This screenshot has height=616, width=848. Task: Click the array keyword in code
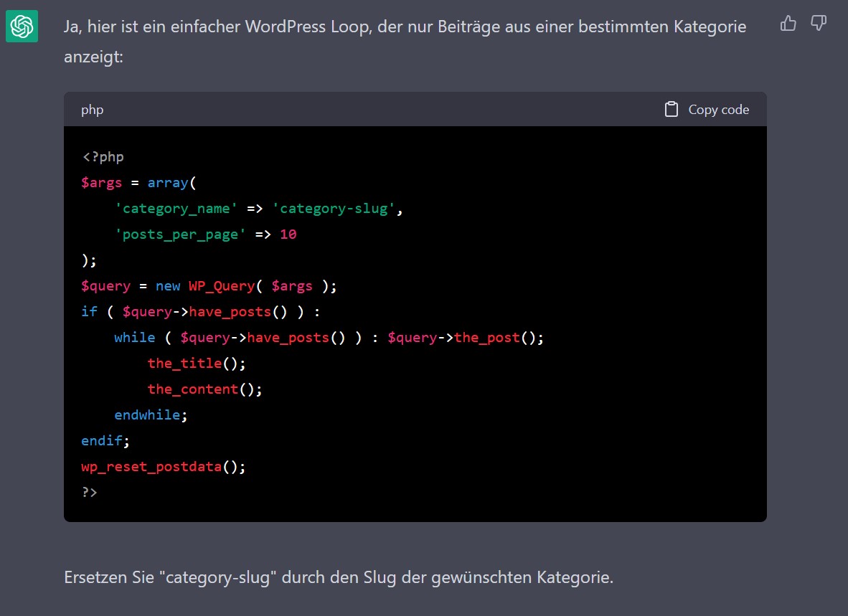click(168, 183)
